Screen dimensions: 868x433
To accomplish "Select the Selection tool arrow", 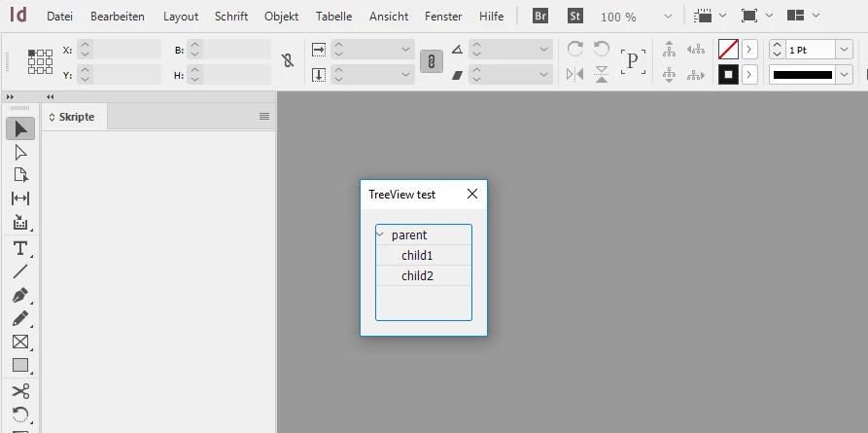I will [20, 128].
